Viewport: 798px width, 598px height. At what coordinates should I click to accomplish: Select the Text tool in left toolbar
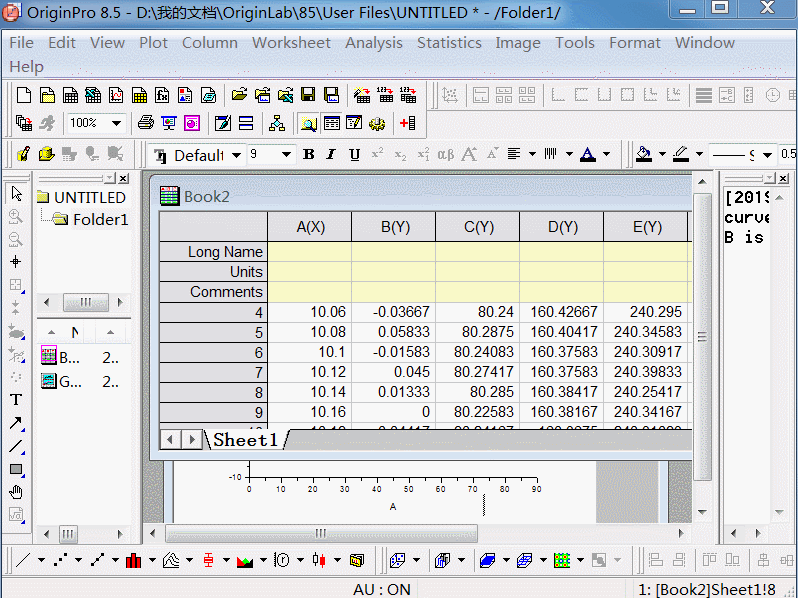[16, 400]
